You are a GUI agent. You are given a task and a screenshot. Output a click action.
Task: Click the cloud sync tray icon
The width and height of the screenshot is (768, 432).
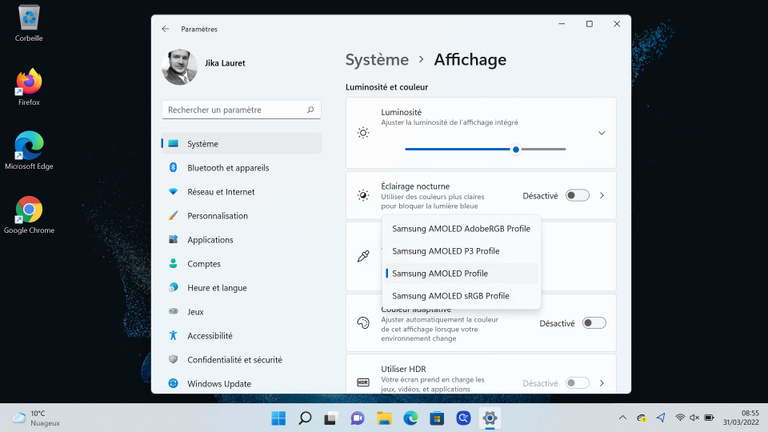click(x=642, y=418)
